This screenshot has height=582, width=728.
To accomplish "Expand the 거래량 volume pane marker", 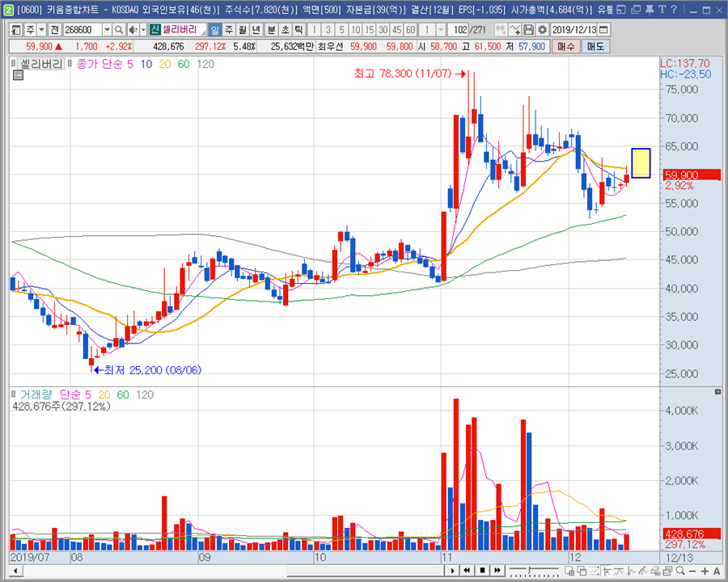I will (x=14, y=394).
